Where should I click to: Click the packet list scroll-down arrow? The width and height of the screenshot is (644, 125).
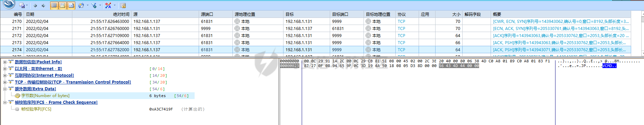642,53
